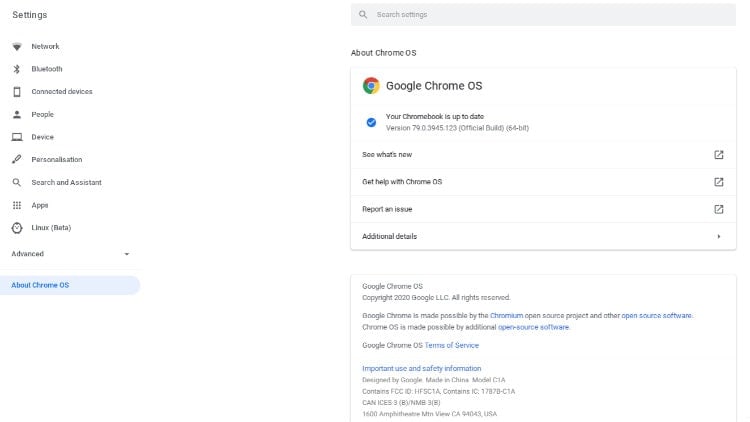750x422 pixels.
Task: Click the Network wifi icon in sidebar
Action: [x=17, y=46]
